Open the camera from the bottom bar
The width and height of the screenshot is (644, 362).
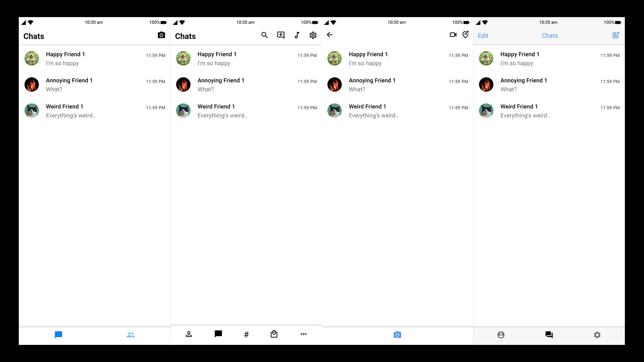click(397, 335)
